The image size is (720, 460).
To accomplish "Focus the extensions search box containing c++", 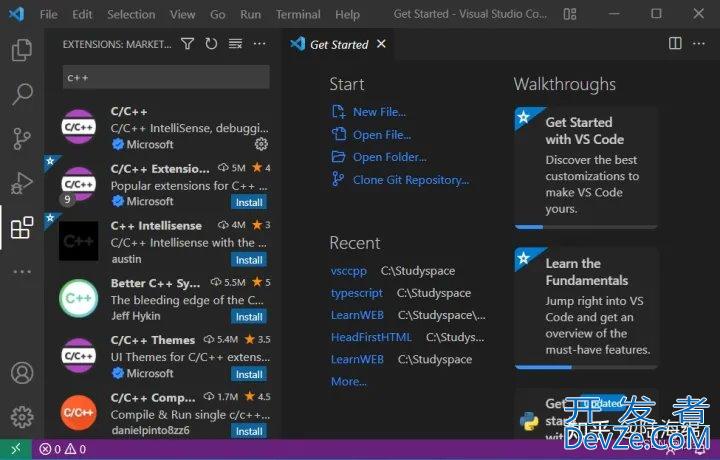I will pos(166,77).
